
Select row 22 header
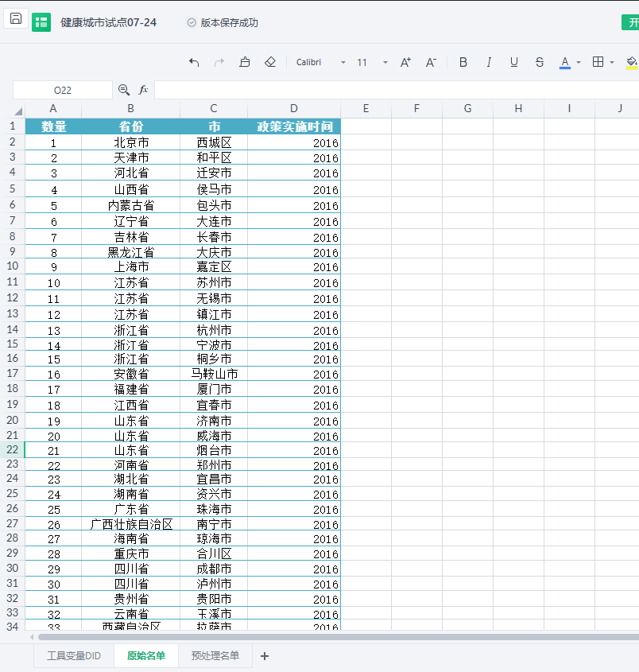click(13, 449)
